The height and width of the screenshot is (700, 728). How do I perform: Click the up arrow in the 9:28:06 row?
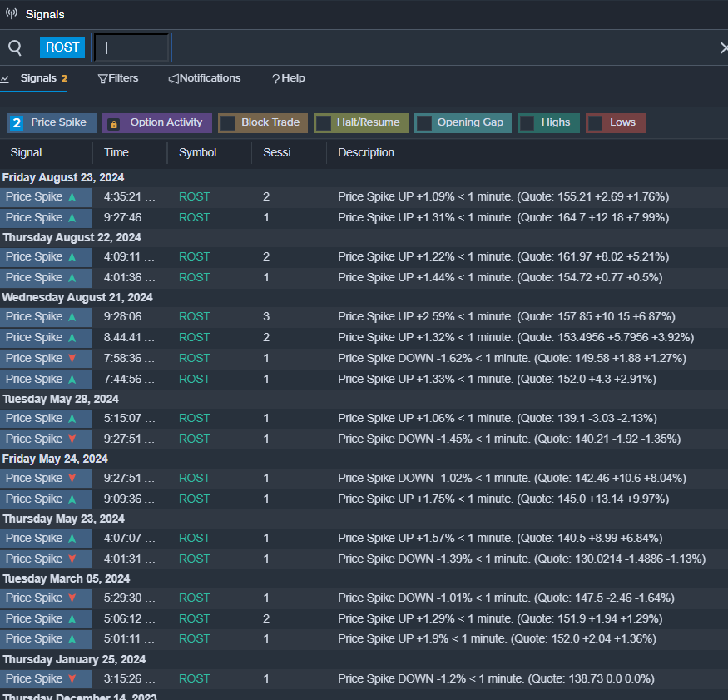pyautogui.click(x=72, y=317)
